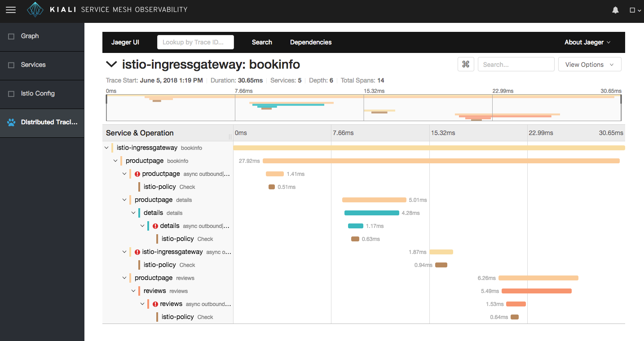Click the 1.41ms productpage async span bar

[275, 174]
